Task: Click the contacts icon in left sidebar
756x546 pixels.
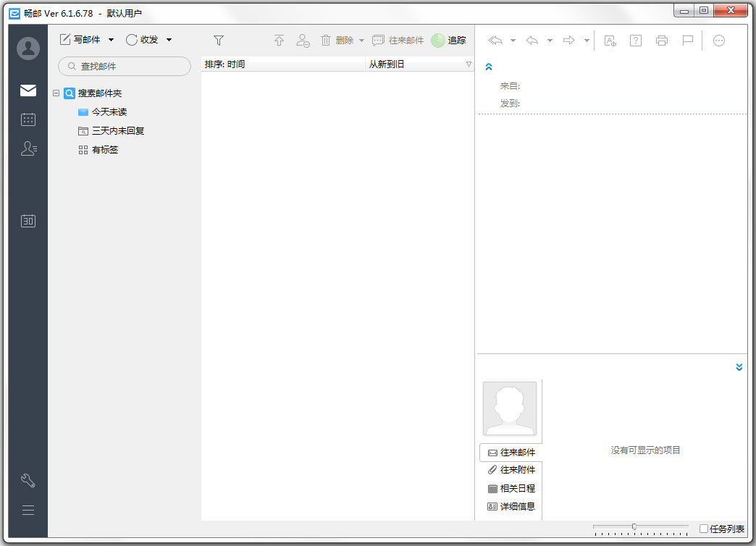Action: pyautogui.click(x=28, y=148)
